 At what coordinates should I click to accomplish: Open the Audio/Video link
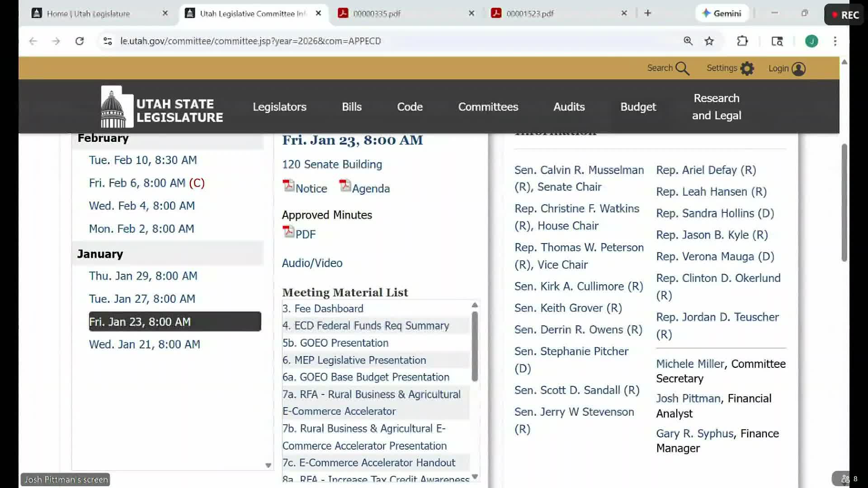point(312,263)
